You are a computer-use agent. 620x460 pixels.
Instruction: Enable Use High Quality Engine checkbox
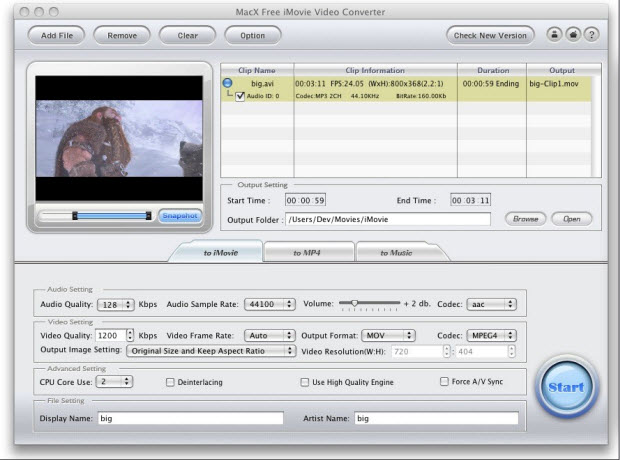pos(304,382)
